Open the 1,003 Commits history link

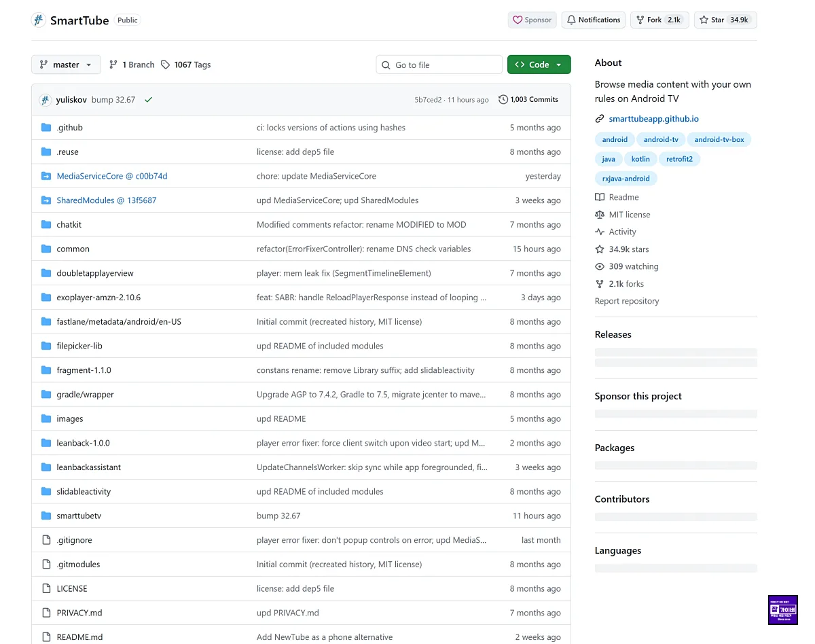tap(528, 100)
